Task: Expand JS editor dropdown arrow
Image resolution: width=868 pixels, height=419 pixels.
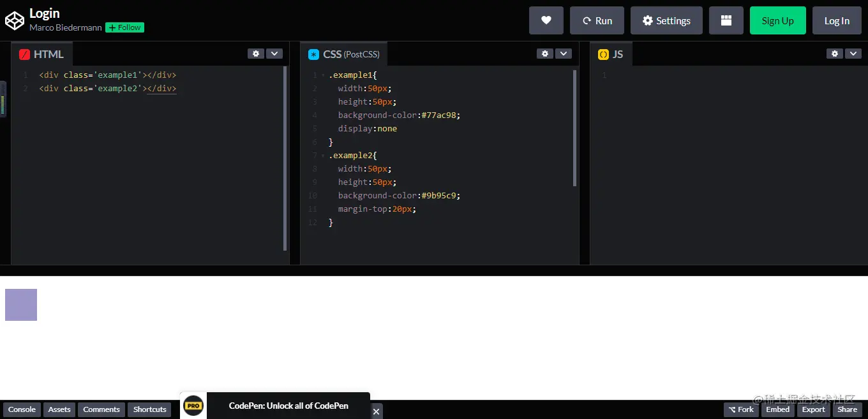Action: 853,54
